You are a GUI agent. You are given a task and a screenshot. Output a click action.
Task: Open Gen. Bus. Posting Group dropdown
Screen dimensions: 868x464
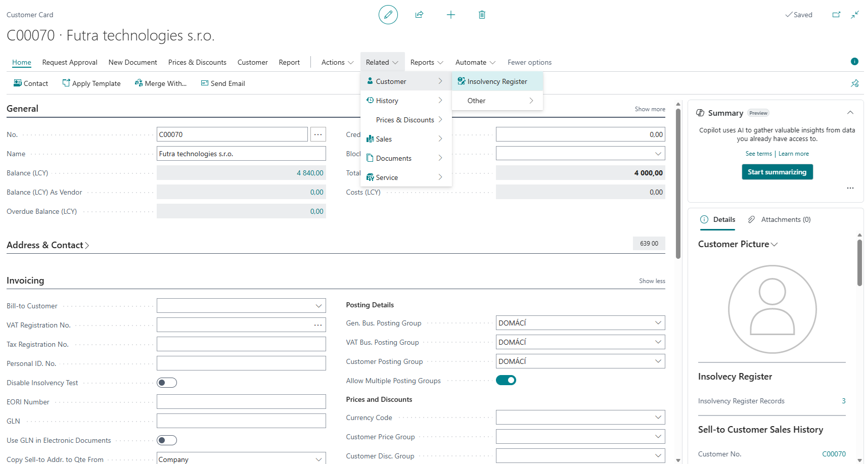tap(658, 323)
